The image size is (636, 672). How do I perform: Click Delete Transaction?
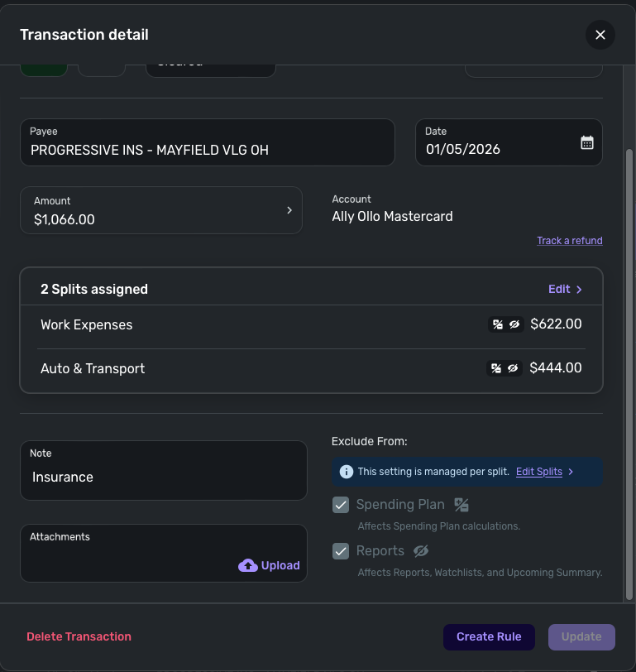click(79, 636)
